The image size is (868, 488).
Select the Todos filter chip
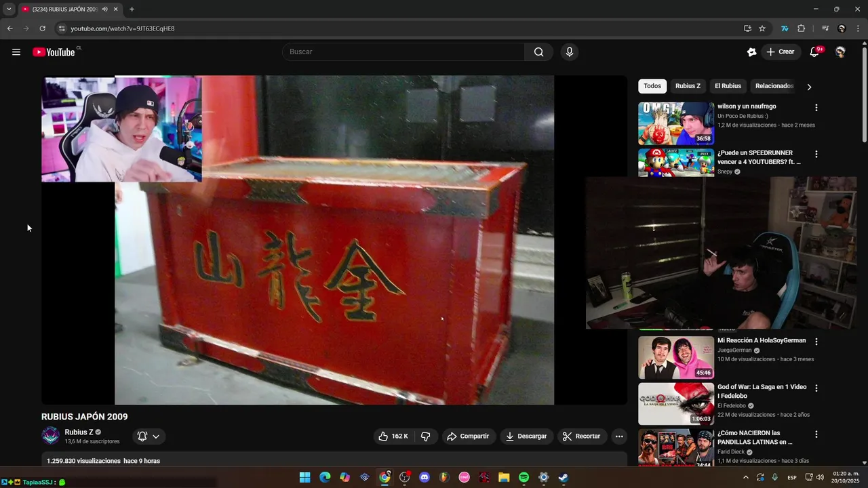pyautogui.click(x=652, y=86)
